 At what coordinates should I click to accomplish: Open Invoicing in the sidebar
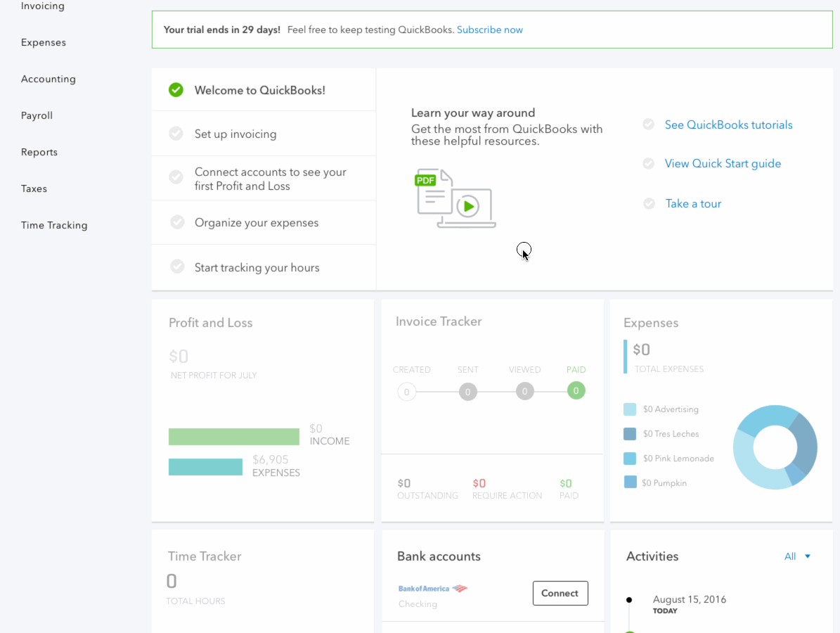[42, 6]
